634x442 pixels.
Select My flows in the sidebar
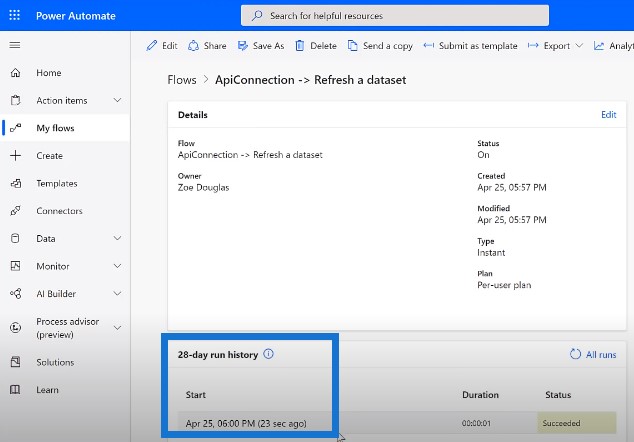[x=66, y=128]
